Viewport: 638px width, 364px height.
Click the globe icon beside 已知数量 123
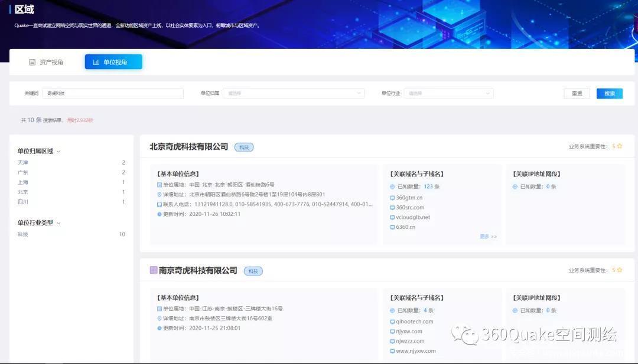click(392, 186)
